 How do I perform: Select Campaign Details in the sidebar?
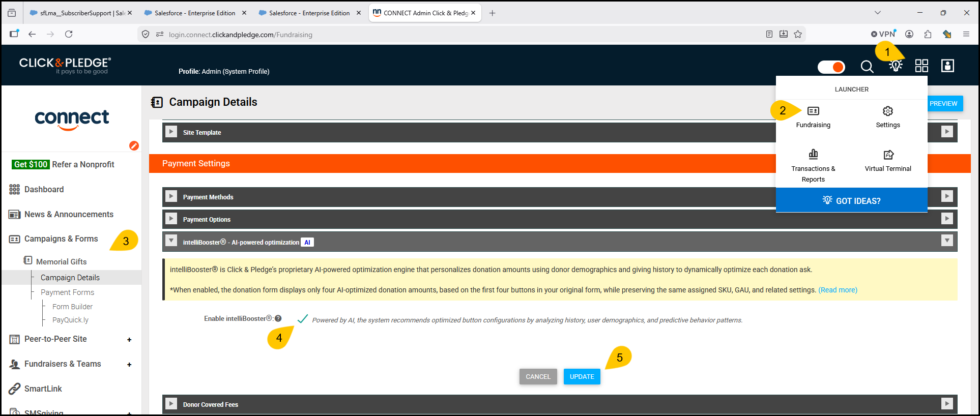[70, 278]
